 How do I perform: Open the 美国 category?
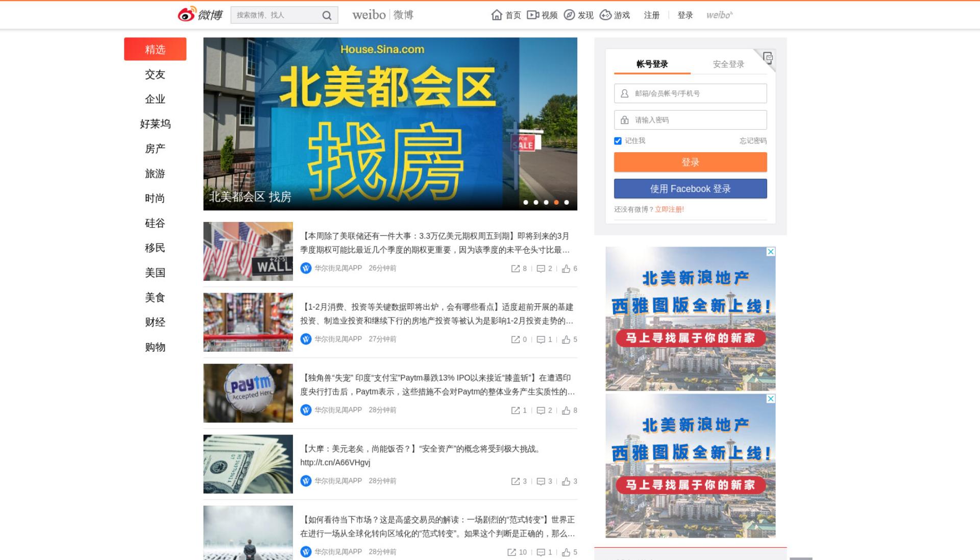point(155,273)
